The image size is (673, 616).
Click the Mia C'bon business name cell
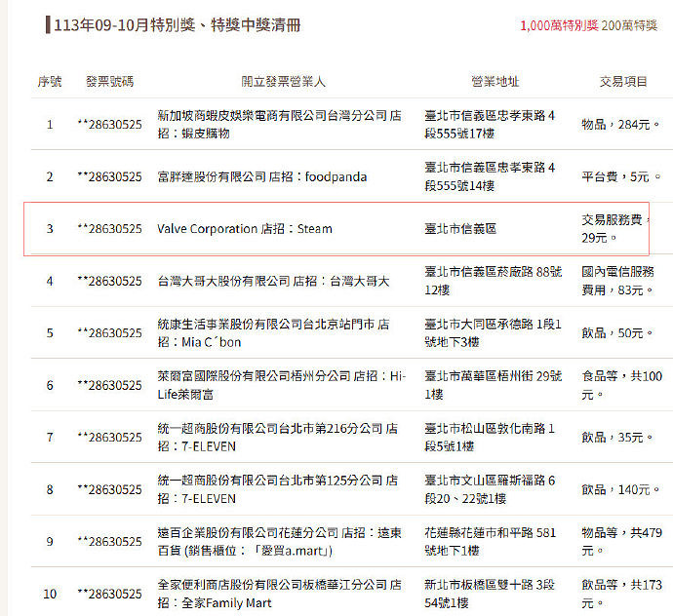(273, 333)
